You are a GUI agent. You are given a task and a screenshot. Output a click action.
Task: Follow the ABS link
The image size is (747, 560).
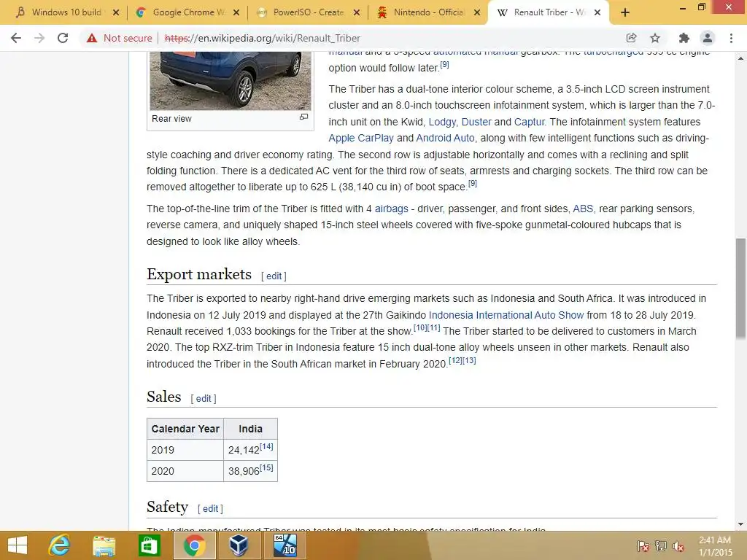coord(583,209)
